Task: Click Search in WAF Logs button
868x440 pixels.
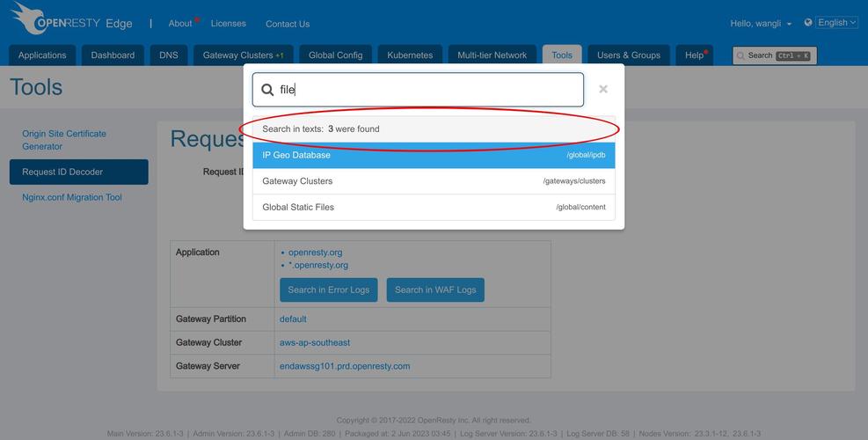Action: (x=435, y=290)
